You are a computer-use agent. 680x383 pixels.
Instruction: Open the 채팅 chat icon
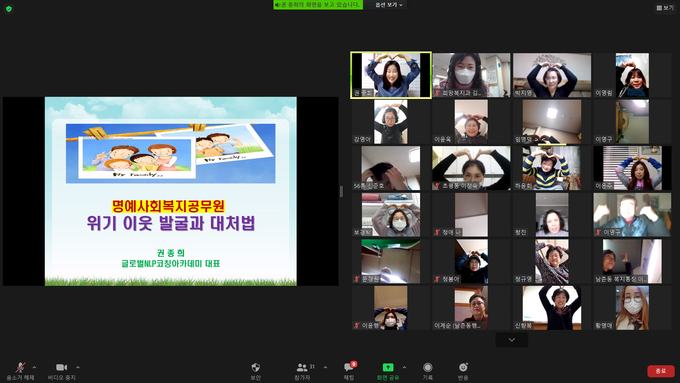click(348, 367)
